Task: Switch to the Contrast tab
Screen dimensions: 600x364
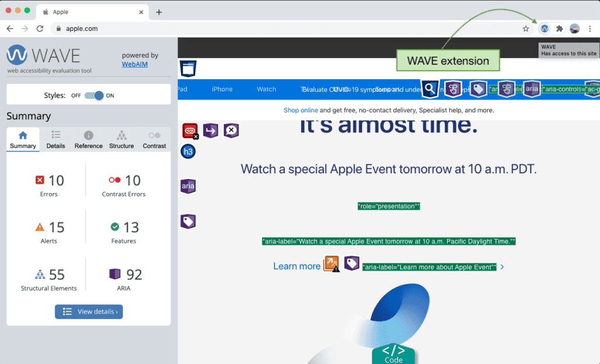Action: point(154,139)
